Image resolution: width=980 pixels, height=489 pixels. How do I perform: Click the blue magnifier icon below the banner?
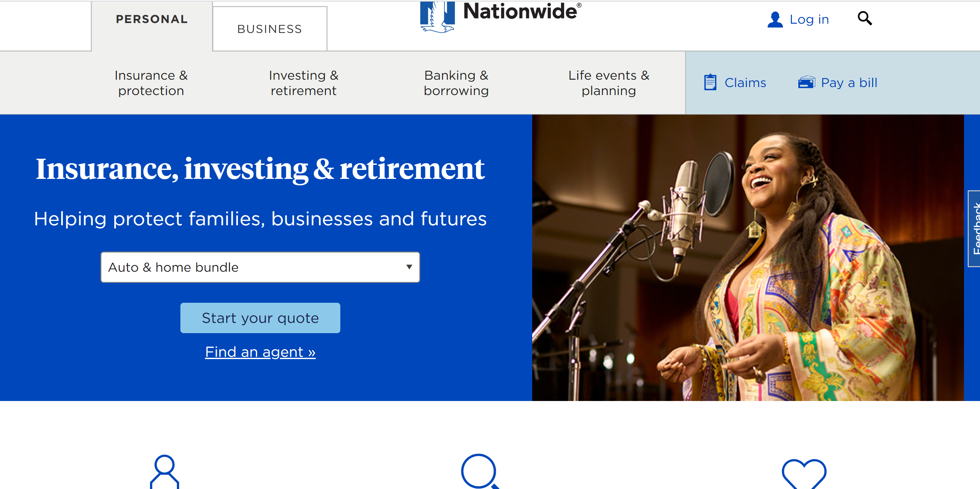(480, 471)
